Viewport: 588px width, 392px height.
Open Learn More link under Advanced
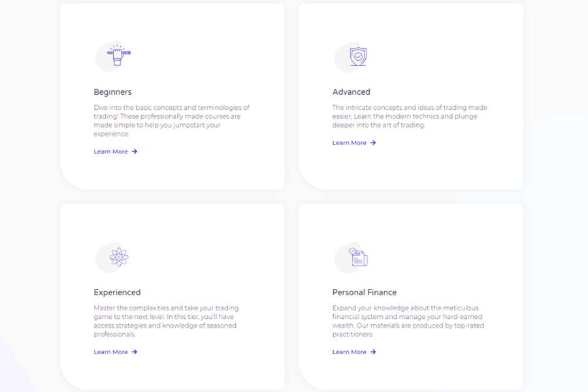[350, 143]
